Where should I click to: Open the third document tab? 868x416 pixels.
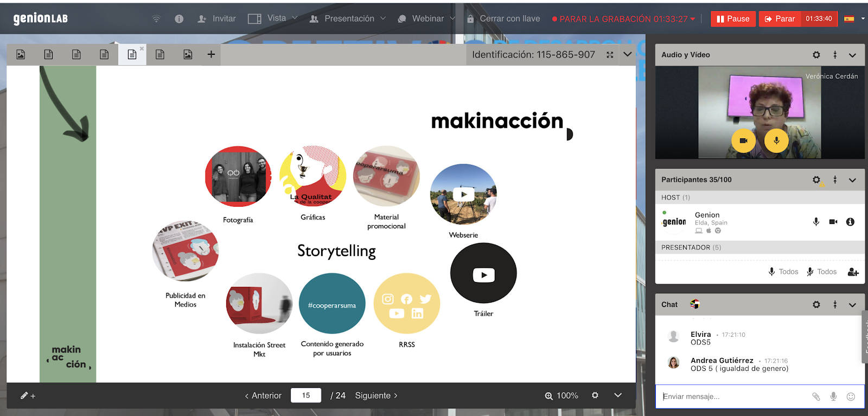pyautogui.click(x=76, y=54)
